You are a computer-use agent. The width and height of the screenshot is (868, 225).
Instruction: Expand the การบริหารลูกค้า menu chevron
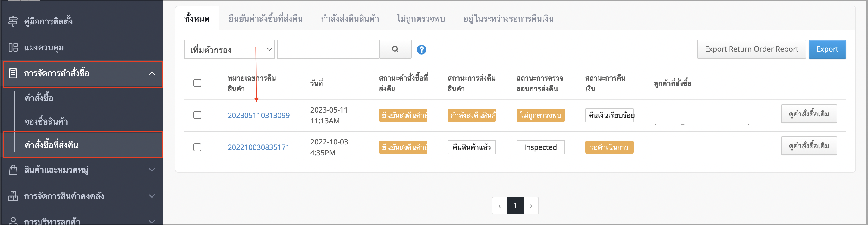click(x=152, y=221)
